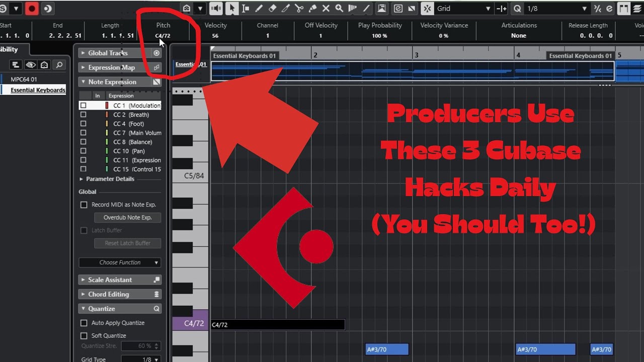Click the Play Probability 100 % value

point(379,36)
